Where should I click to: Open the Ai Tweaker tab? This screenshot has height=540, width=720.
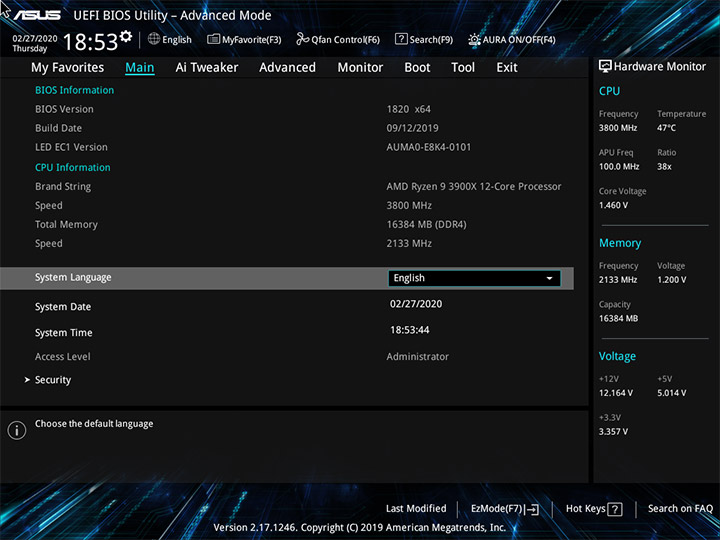(207, 68)
